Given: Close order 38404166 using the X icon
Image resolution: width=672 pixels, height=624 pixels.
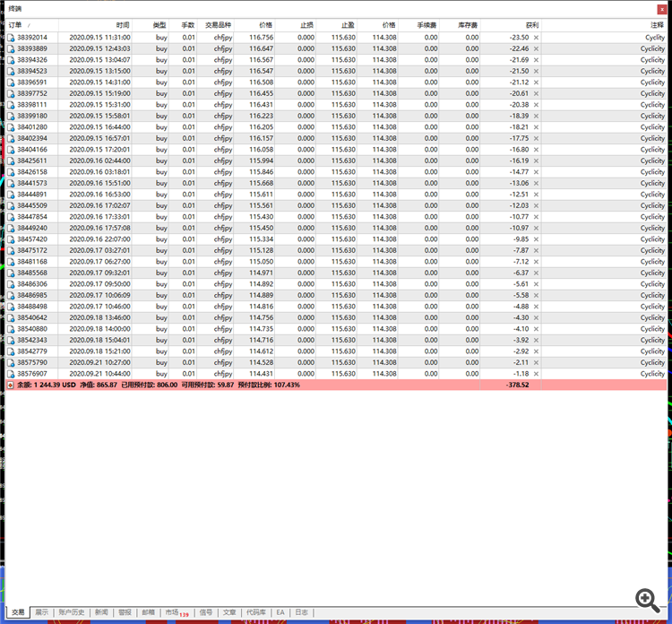Looking at the screenshot, I should coord(536,150).
